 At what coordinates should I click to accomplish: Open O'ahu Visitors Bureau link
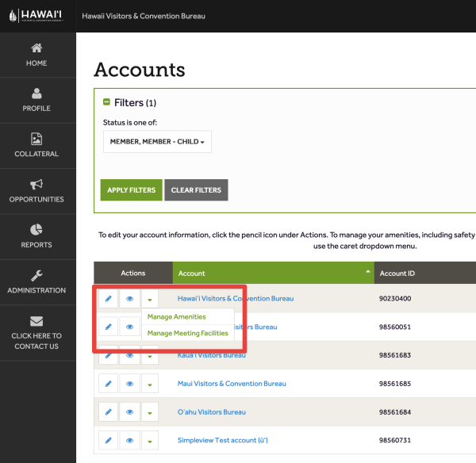coord(212,412)
